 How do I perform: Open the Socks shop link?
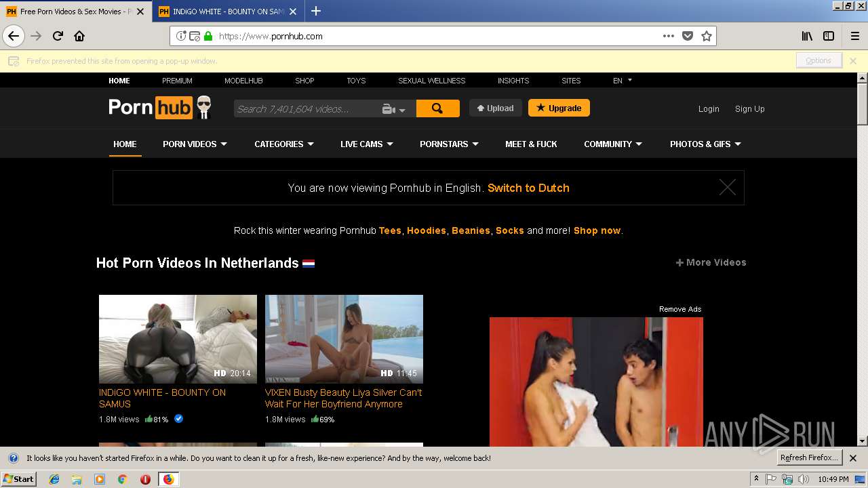click(510, 230)
